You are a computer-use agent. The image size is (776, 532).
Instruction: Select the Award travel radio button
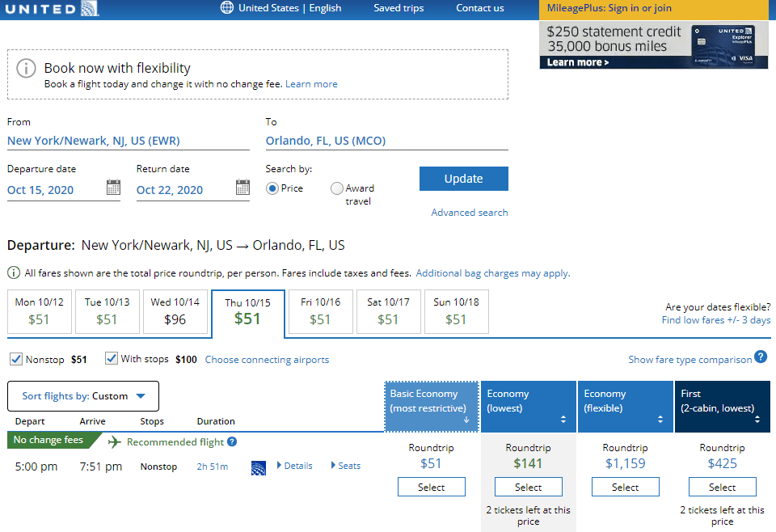[337, 188]
